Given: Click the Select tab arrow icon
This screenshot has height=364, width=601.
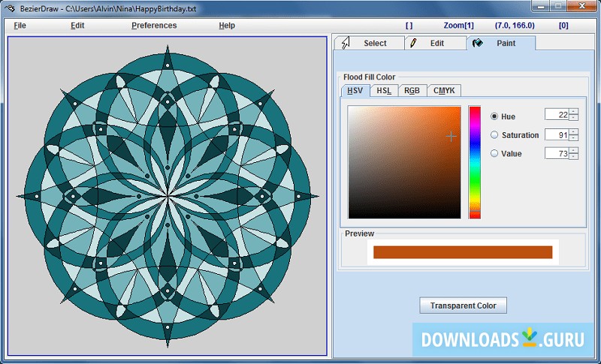Looking at the screenshot, I should click(344, 44).
